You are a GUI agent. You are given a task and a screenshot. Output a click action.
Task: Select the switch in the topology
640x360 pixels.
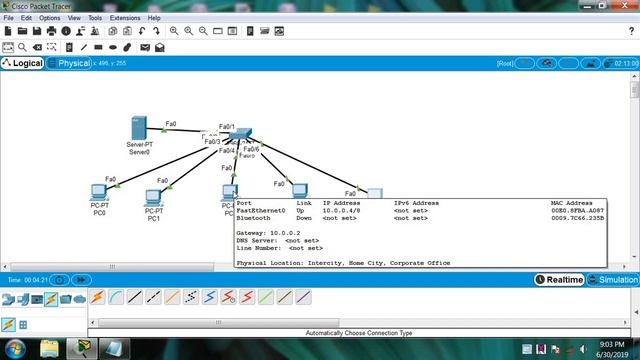240,133
